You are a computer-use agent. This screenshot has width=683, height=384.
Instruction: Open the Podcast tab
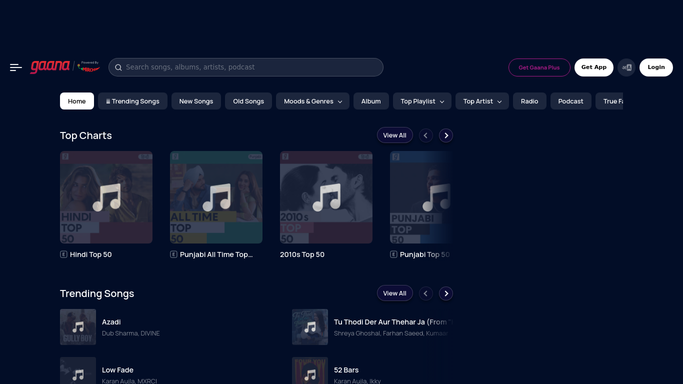click(x=571, y=101)
